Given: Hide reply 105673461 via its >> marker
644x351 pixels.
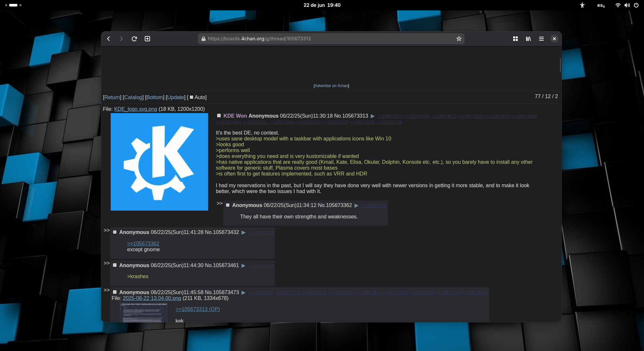Looking at the screenshot, I should point(106,263).
